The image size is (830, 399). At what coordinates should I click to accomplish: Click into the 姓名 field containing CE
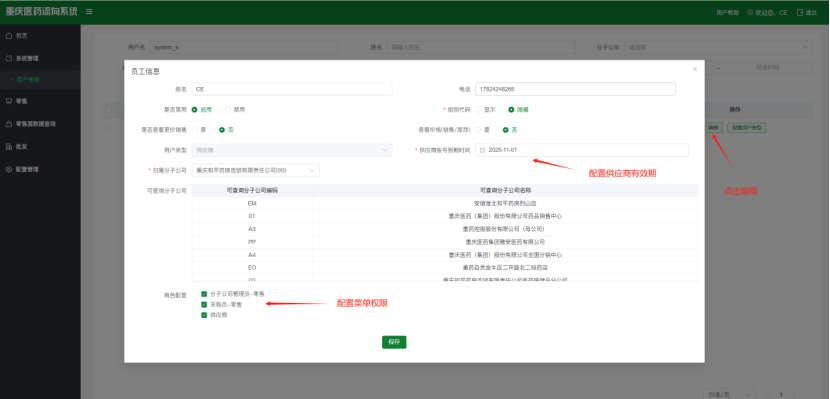(292, 89)
